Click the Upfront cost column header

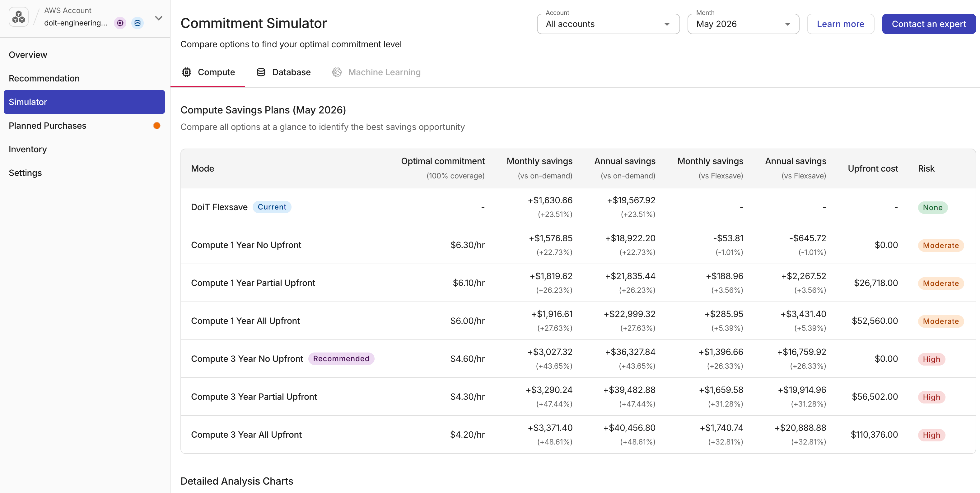tap(873, 169)
